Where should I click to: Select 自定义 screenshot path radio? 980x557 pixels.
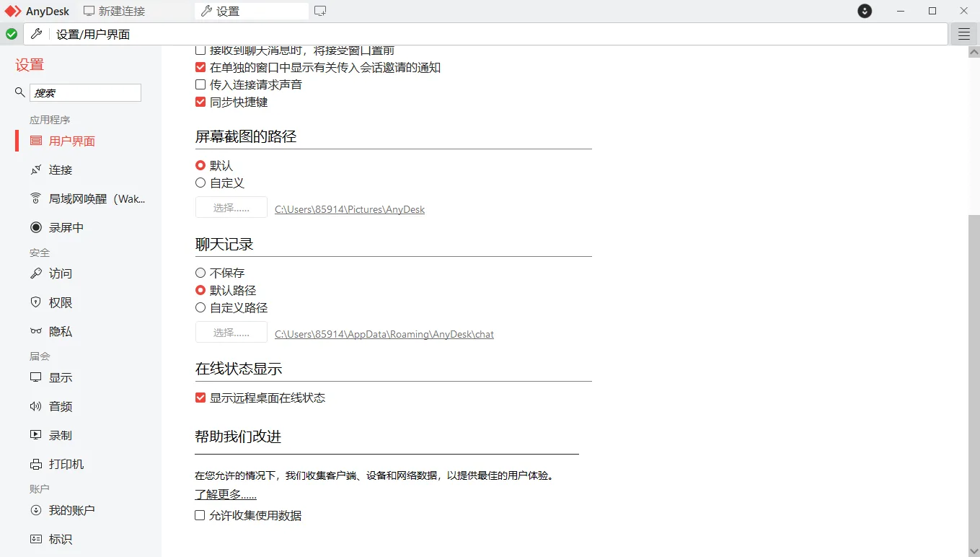pyautogui.click(x=200, y=183)
